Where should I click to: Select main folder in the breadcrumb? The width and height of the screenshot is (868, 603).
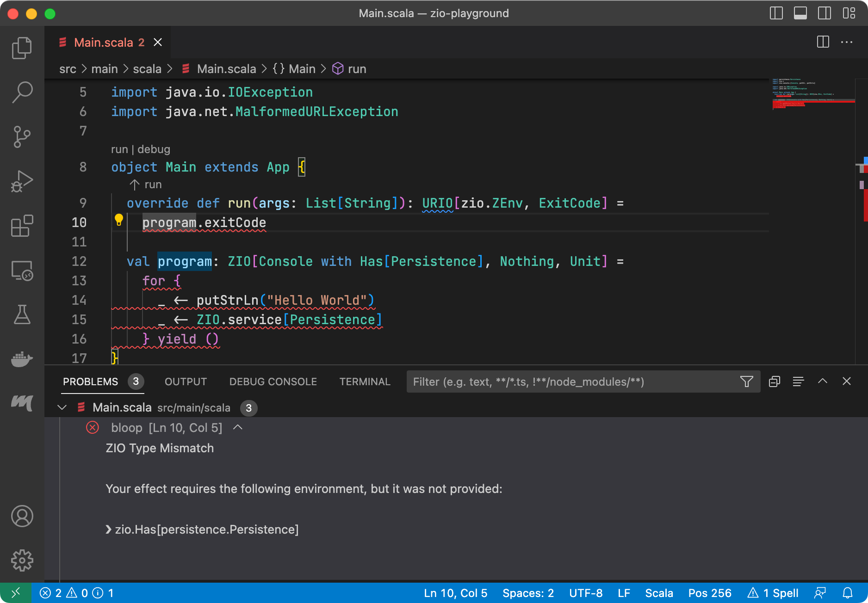[x=105, y=69]
